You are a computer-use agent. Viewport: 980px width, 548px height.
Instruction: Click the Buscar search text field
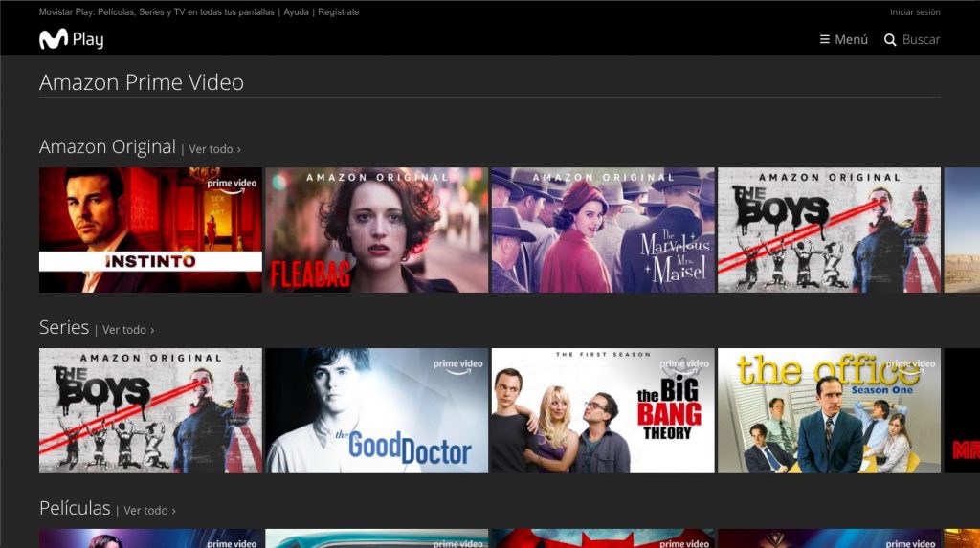921,40
